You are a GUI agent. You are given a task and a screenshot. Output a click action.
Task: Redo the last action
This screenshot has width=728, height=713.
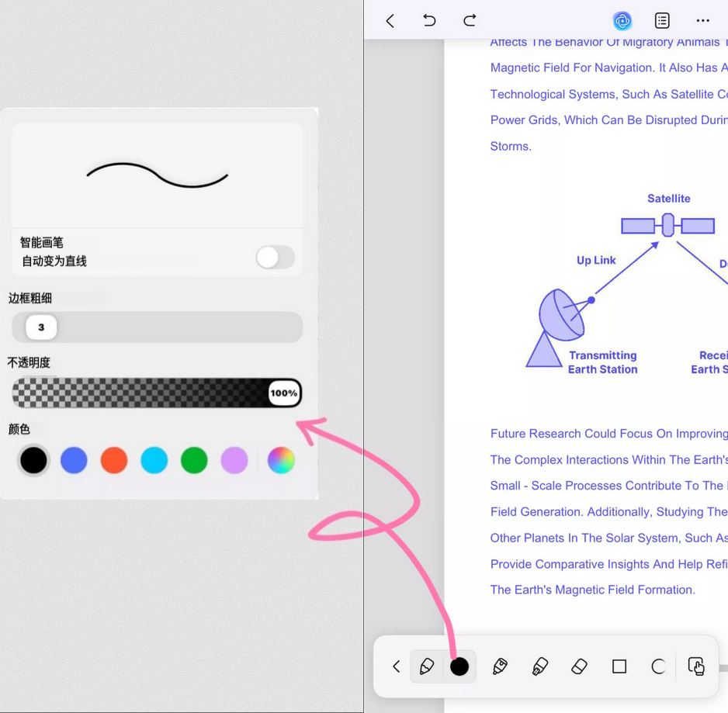tap(470, 21)
